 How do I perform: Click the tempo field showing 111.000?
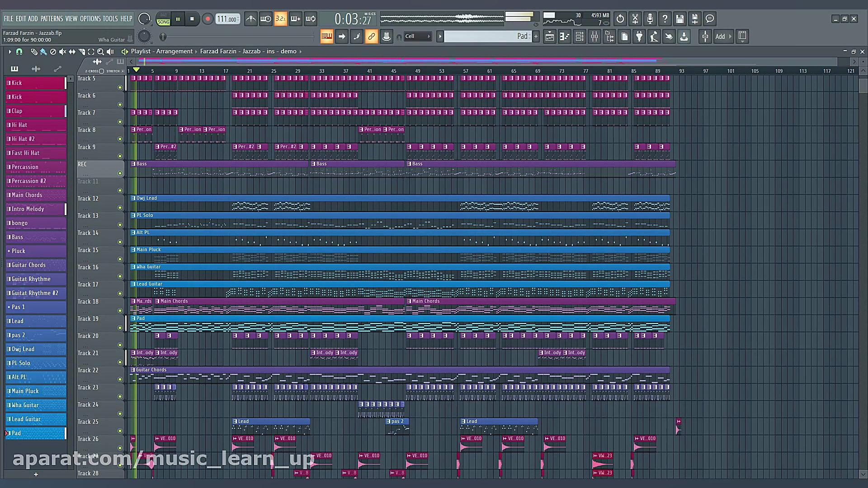point(227,19)
